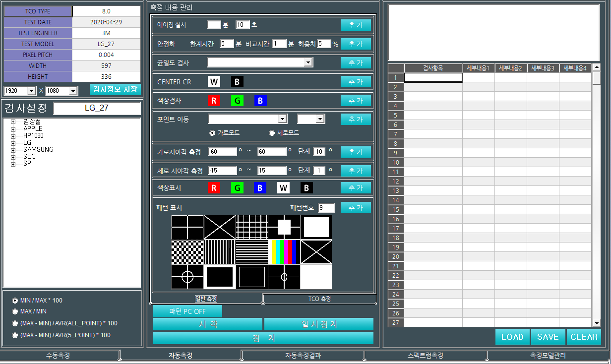The width and height of the screenshot is (611, 364).
Task: Click the SAVE button
Action: coord(548,337)
